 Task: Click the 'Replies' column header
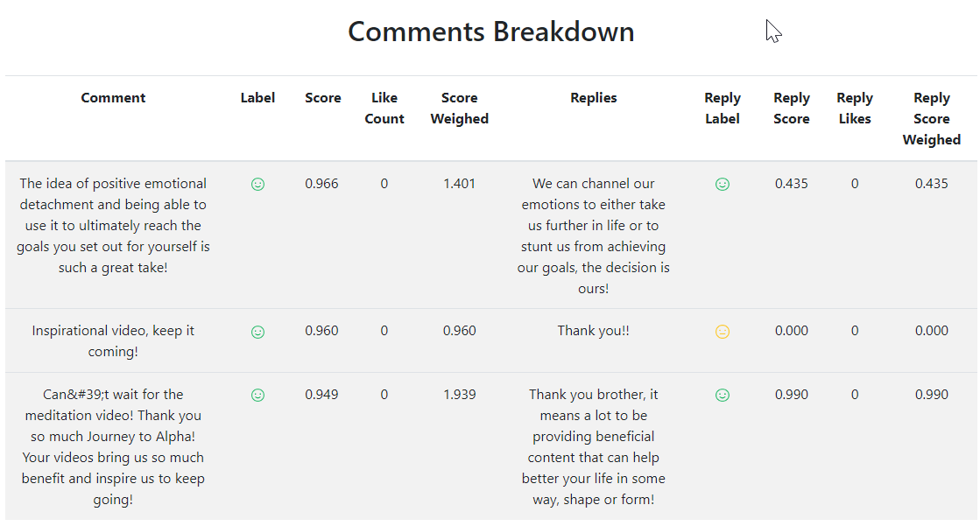click(593, 97)
